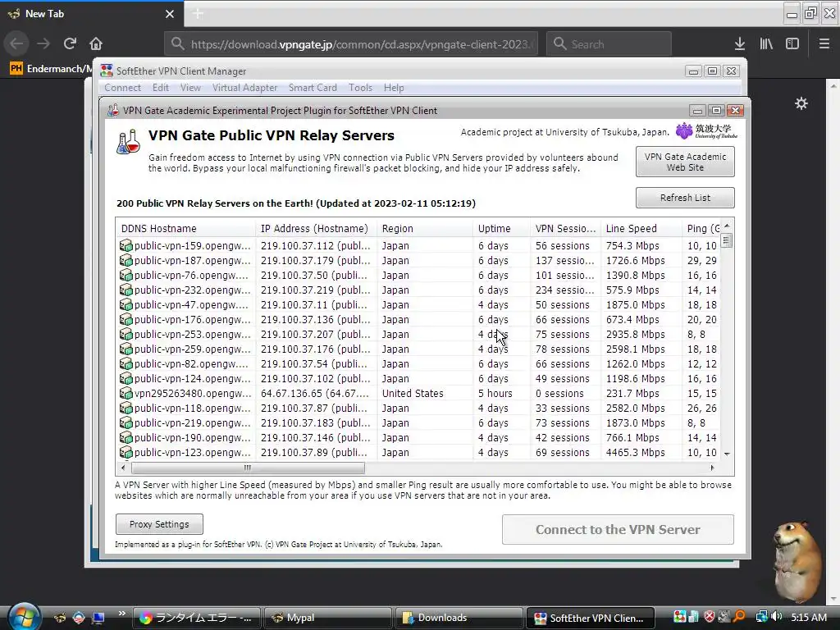Click the server icon for public-vpn-47
The height and width of the screenshot is (630, 840).
click(126, 304)
